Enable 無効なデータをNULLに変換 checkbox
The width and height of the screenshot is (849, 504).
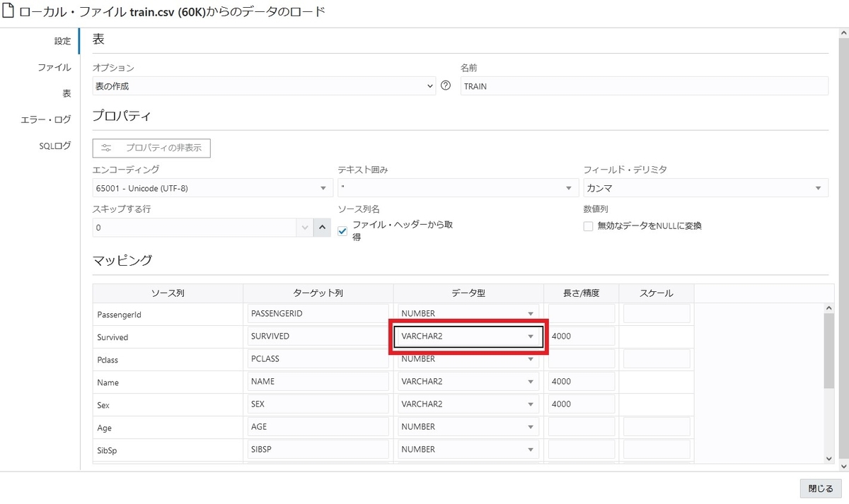coord(588,226)
